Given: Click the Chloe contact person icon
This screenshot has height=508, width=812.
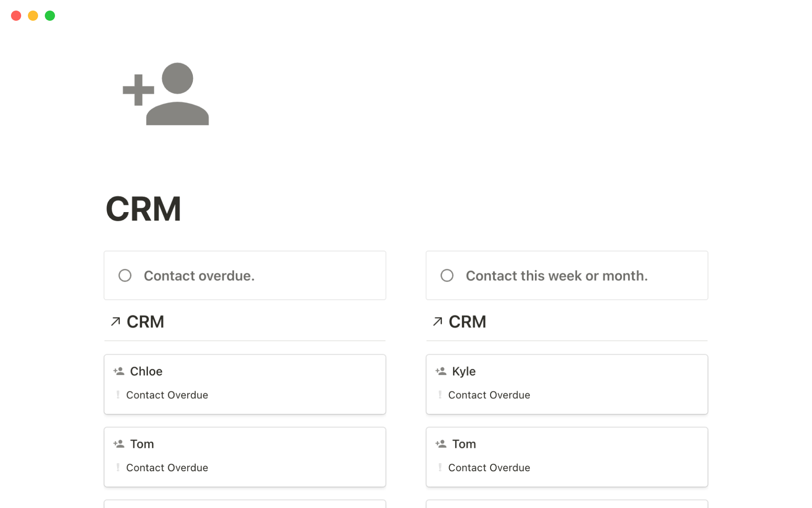Looking at the screenshot, I should point(119,371).
